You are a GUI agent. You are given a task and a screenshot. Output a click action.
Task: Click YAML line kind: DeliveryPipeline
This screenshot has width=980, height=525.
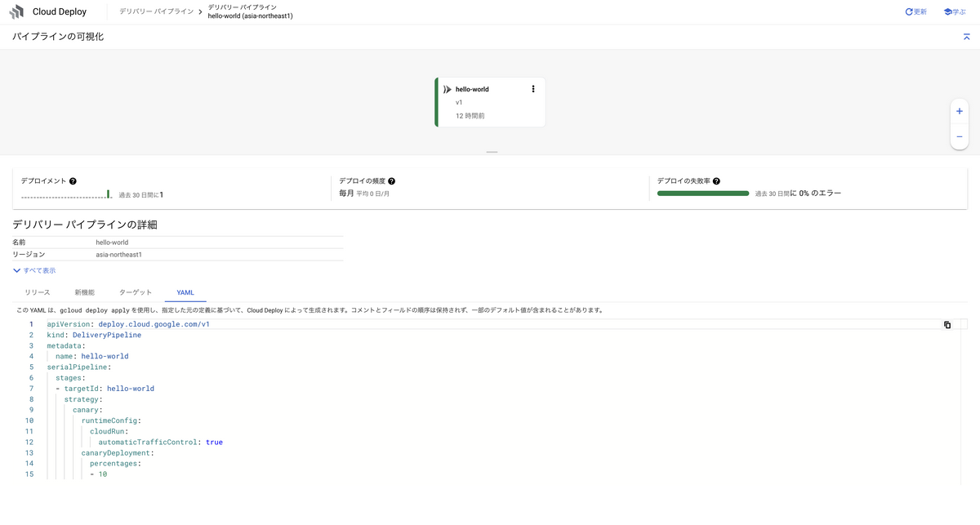tap(94, 335)
